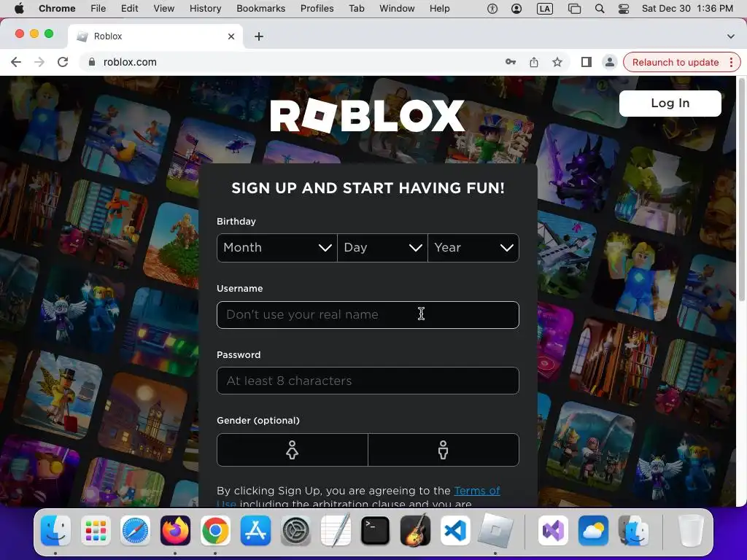Click the browser forward arrow

pyautogui.click(x=39, y=63)
